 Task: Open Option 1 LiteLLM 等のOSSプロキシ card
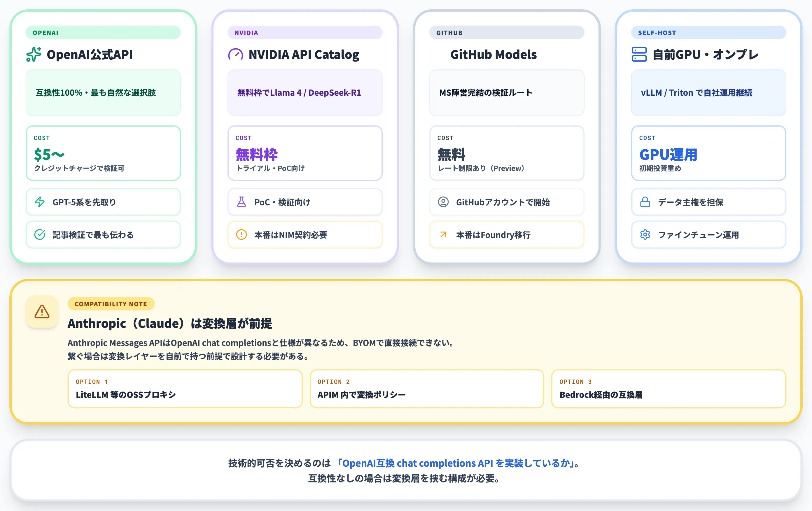click(x=185, y=388)
